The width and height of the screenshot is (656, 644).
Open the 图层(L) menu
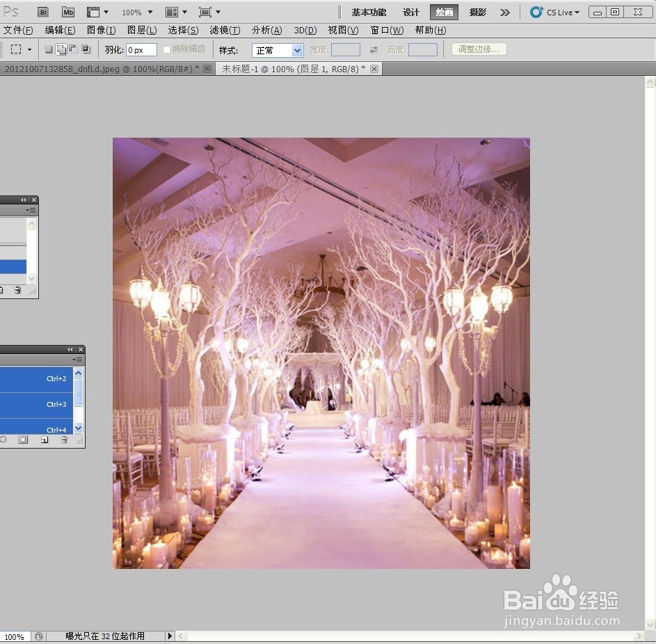tap(142, 30)
